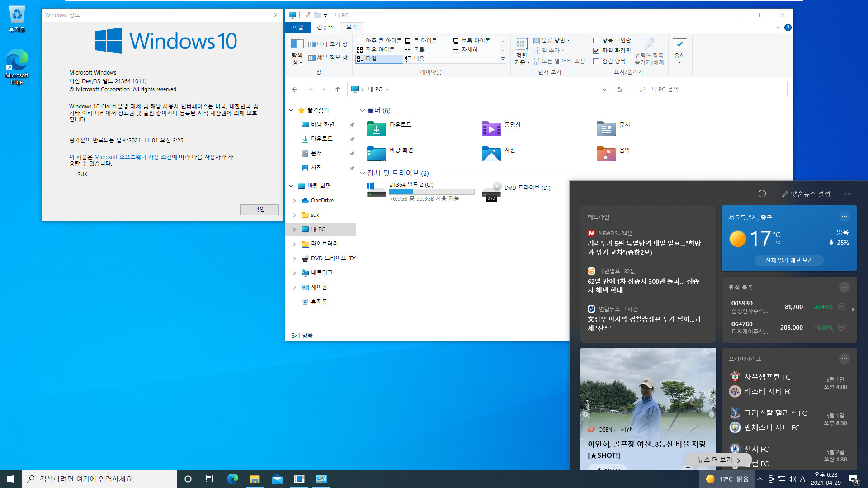Collapse the 폴더 (6) group
The height and width of the screenshot is (488, 868).
363,110
